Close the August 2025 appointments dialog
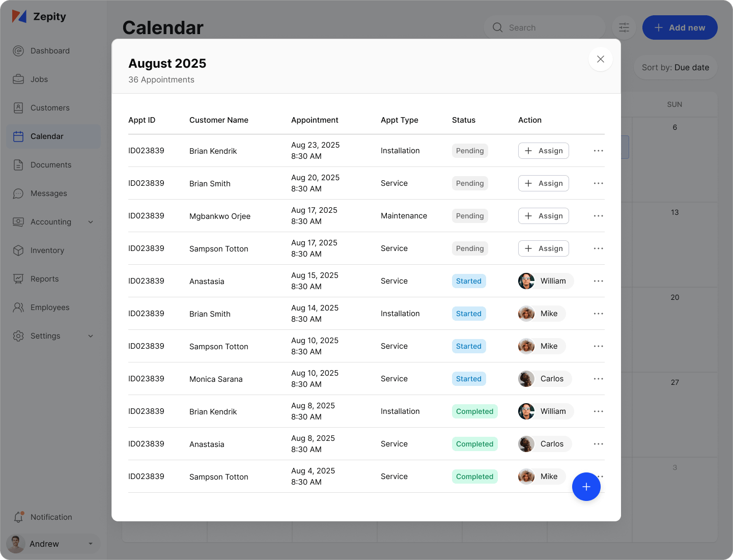The height and width of the screenshot is (560, 733). pos(600,59)
